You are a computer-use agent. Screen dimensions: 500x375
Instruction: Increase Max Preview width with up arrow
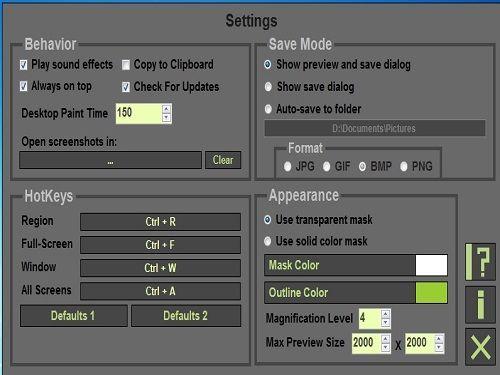tap(385, 339)
